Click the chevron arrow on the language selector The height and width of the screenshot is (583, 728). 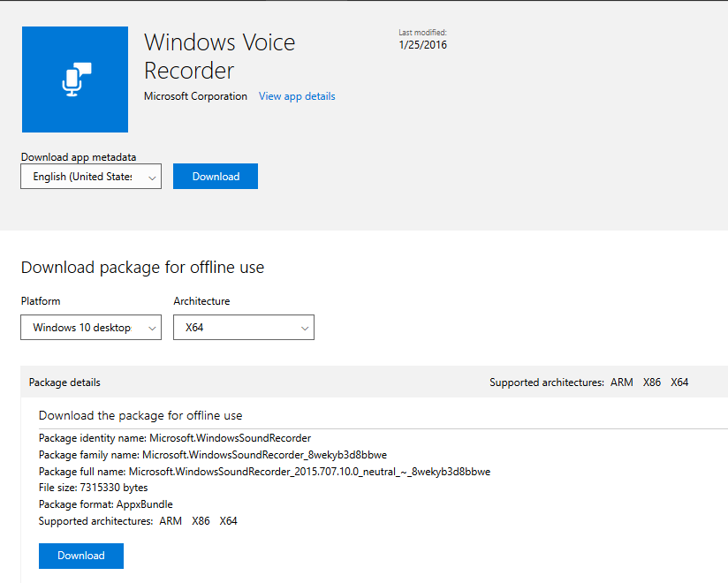tap(152, 178)
